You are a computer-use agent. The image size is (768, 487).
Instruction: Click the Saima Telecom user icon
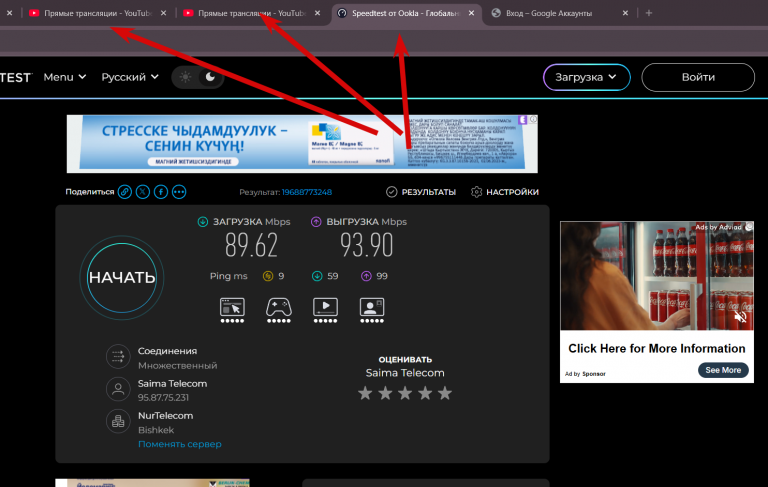click(118, 390)
